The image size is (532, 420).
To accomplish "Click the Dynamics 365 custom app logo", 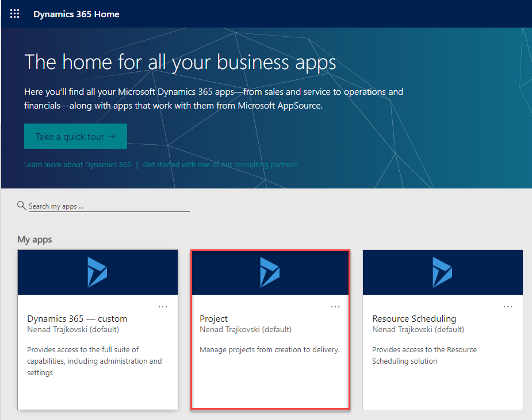I will [x=97, y=272].
